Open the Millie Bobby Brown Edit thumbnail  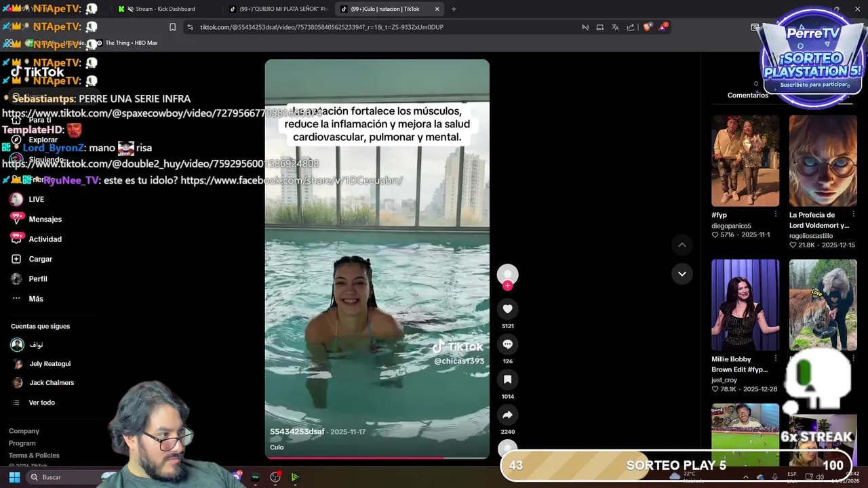pos(745,305)
